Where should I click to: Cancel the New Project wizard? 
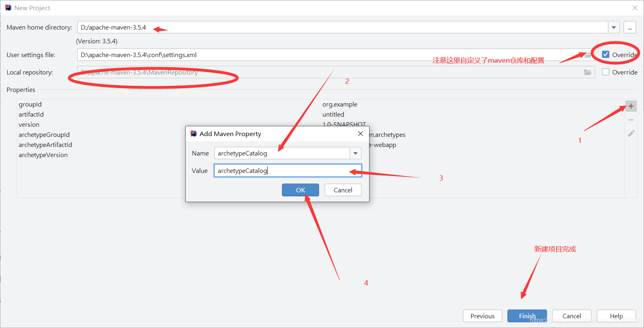pos(572,316)
